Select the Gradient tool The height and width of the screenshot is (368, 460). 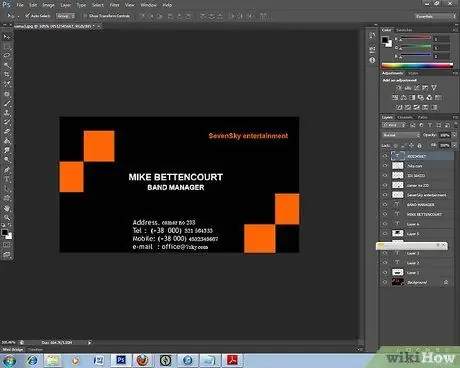pyautogui.click(x=7, y=141)
